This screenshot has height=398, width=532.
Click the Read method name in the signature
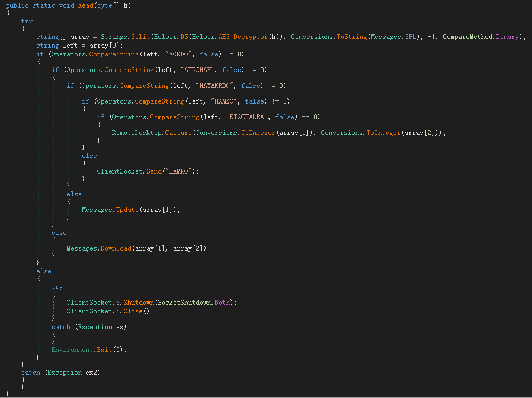tap(86, 5)
